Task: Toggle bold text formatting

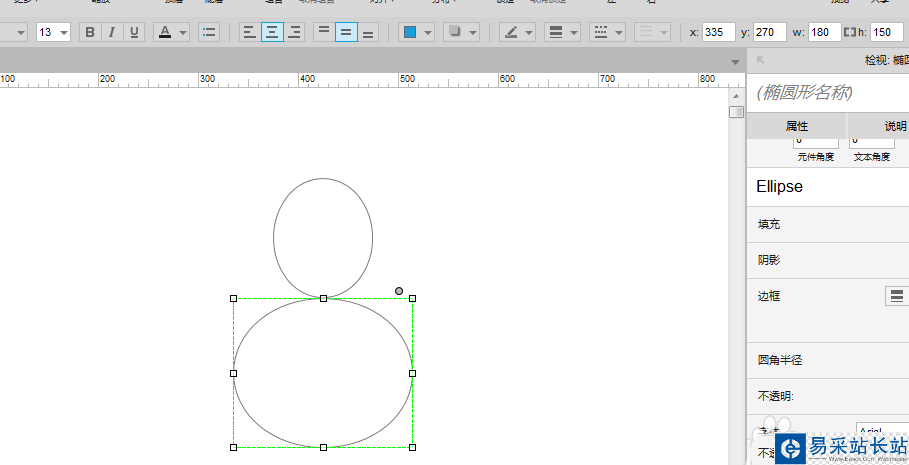Action: [x=90, y=32]
